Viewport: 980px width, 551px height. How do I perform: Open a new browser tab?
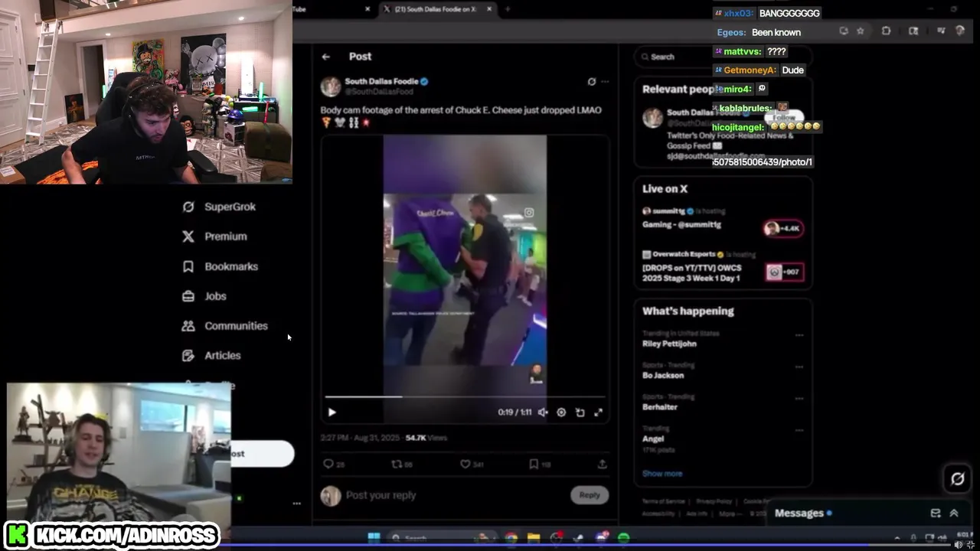click(x=507, y=9)
